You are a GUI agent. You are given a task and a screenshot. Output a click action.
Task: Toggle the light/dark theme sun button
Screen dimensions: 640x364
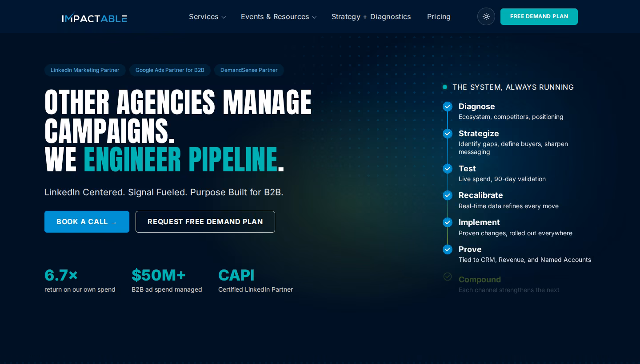(486, 16)
